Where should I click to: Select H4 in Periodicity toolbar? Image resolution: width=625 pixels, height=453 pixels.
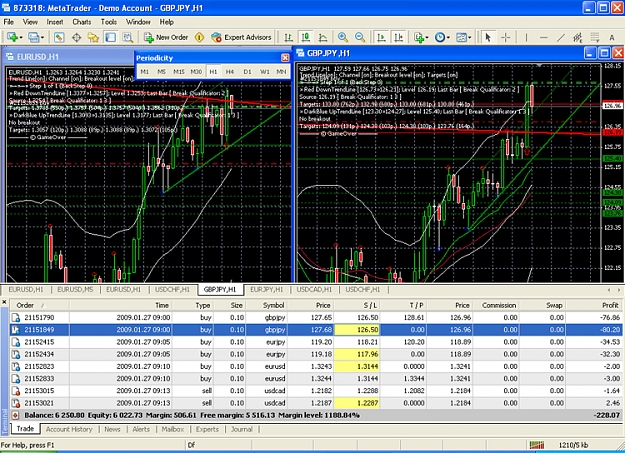click(230, 71)
